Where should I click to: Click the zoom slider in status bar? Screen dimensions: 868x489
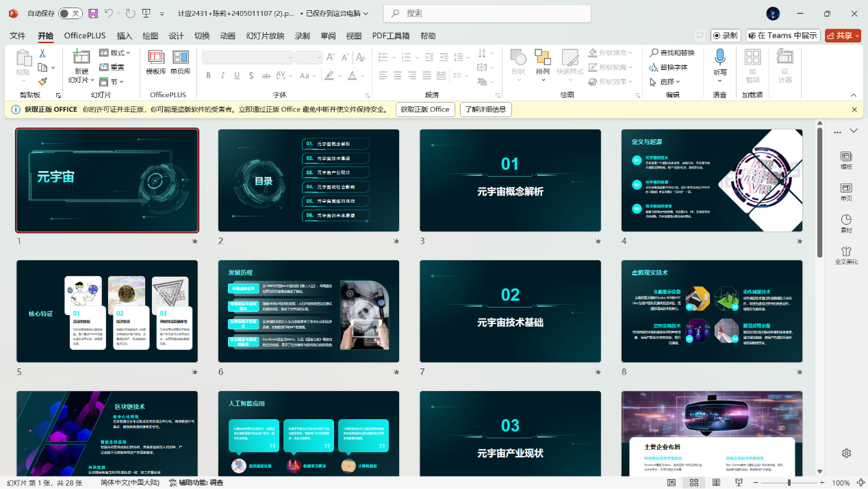(789, 483)
